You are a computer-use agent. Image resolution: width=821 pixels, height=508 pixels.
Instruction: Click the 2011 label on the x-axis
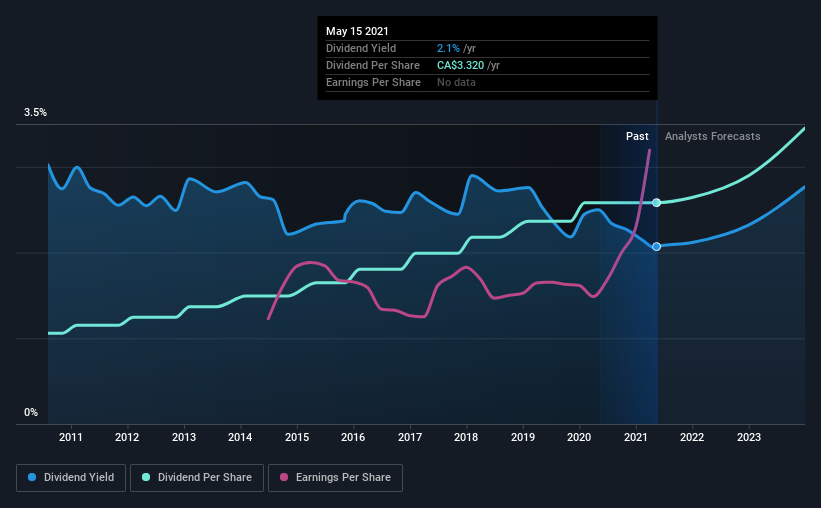click(71, 437)
